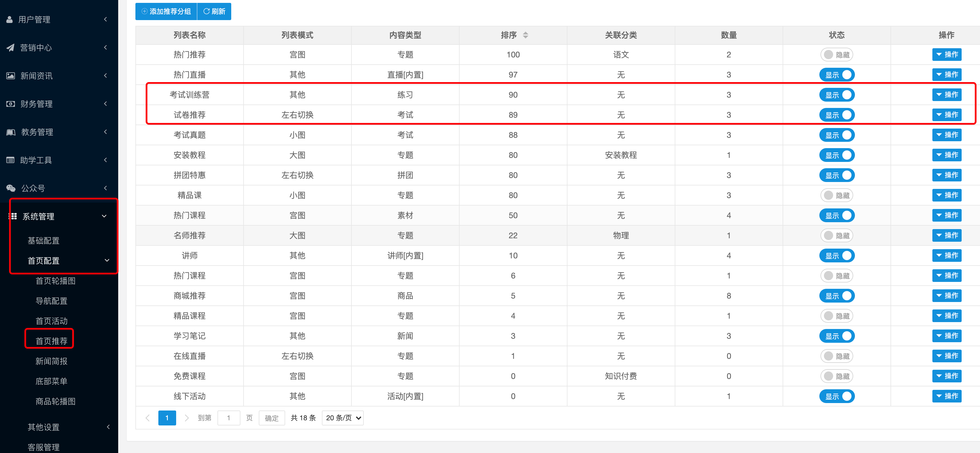
Task: Open 新闻简报 menu item
Action: coord(51,361)
